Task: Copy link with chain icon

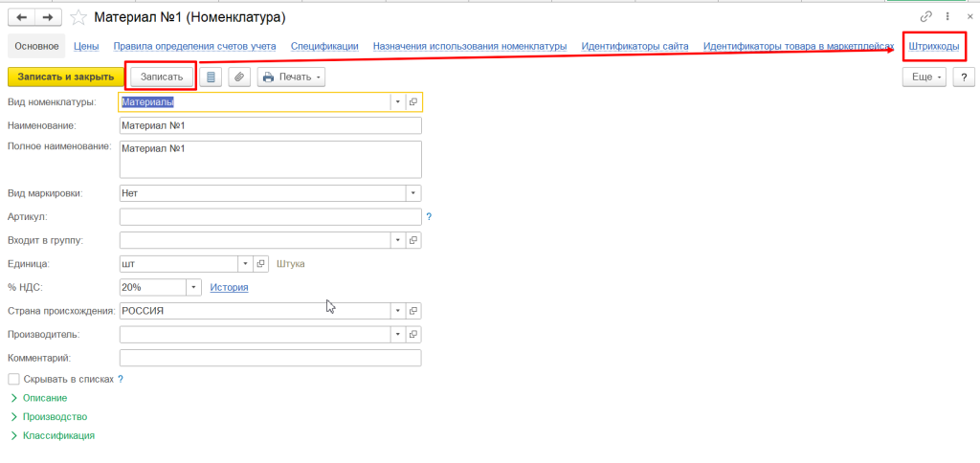Action: (925, 17)
